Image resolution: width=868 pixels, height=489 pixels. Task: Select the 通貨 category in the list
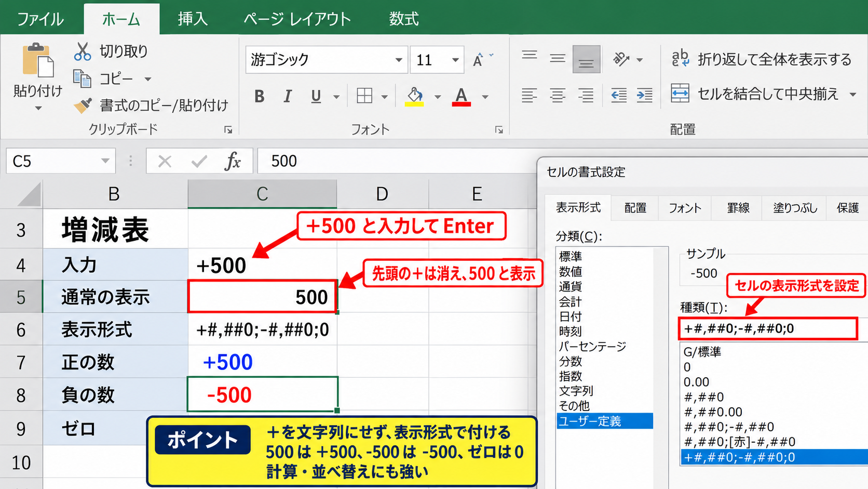(571, 286)
